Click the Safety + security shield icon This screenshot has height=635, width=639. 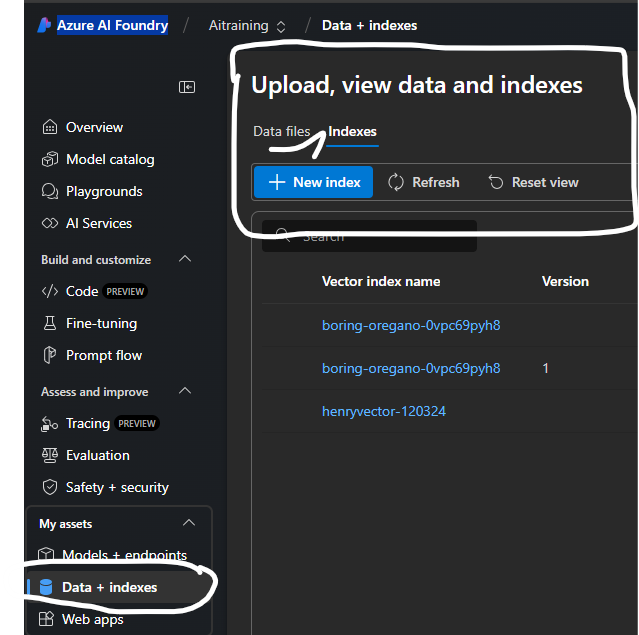[x=50, y=487]
